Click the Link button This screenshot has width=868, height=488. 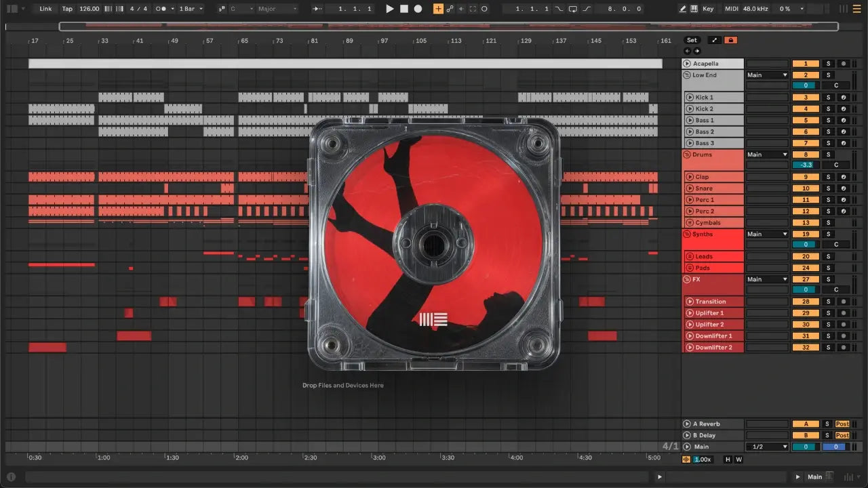[x=45, y=9]
